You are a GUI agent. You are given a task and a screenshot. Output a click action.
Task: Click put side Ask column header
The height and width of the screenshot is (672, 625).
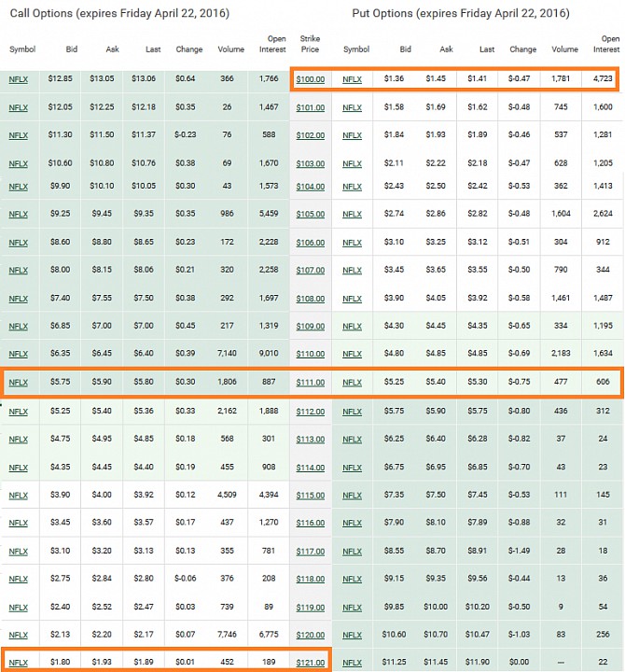[x=447, y=49]
